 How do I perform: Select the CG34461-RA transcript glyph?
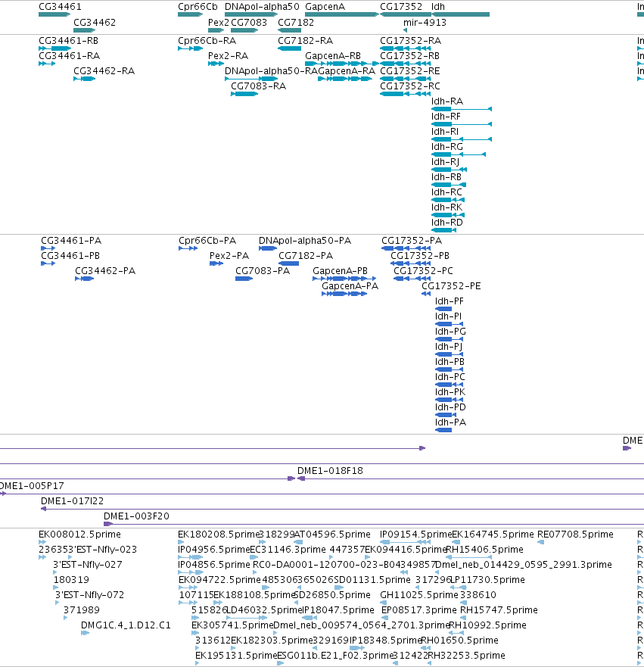(47, 64)
